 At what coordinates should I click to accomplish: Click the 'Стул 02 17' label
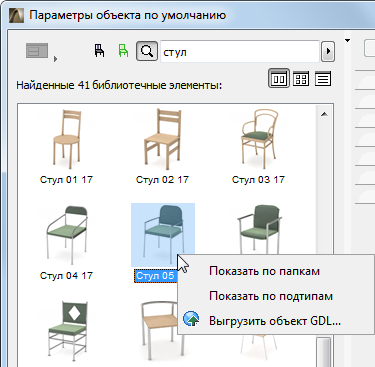pyautogui.click(x=162, y=180)
